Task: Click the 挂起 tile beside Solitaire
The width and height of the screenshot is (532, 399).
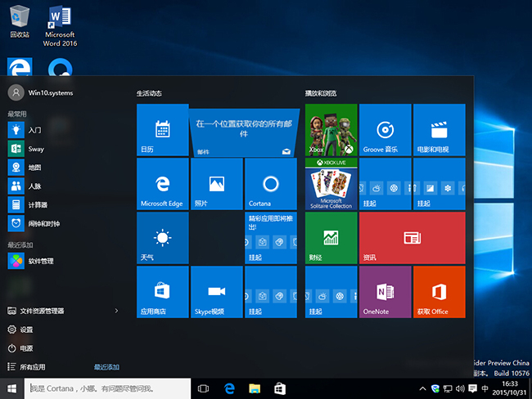Action: tap(385, 184)
